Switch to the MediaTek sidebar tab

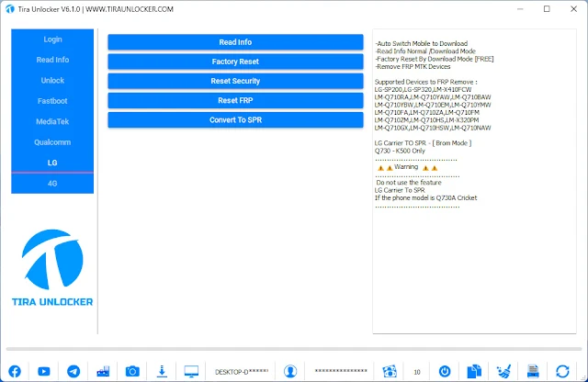coord(52,121)
